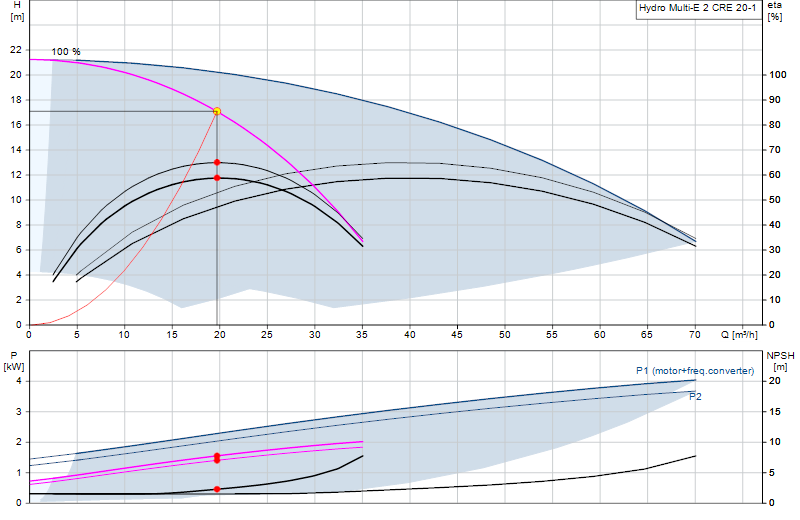This screenshot has width=800, height=520.
Task: Click the H [m] axis title
Action: point(17,11)
